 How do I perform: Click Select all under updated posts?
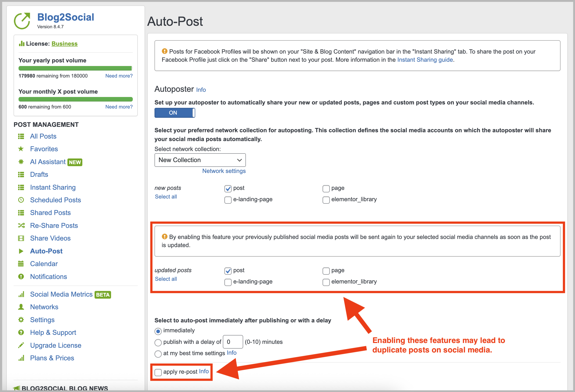click(x=166, y=279)
